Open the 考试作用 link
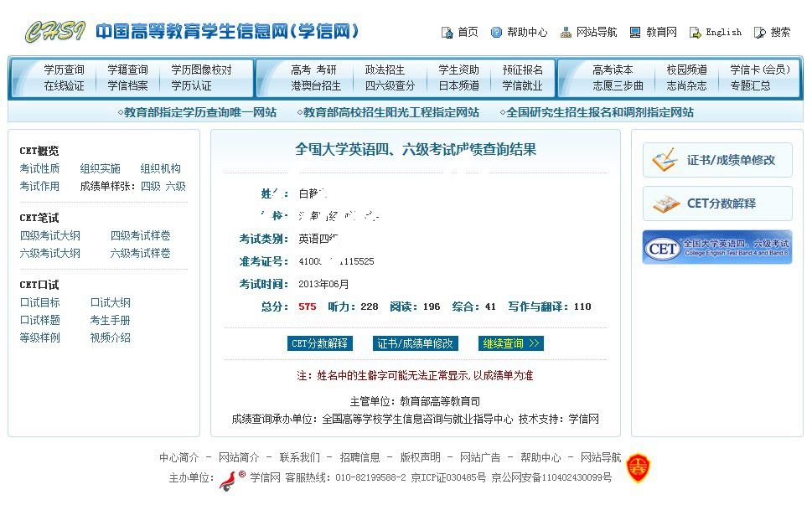Viewport: 812px width, 505px height. coord(39,186)
